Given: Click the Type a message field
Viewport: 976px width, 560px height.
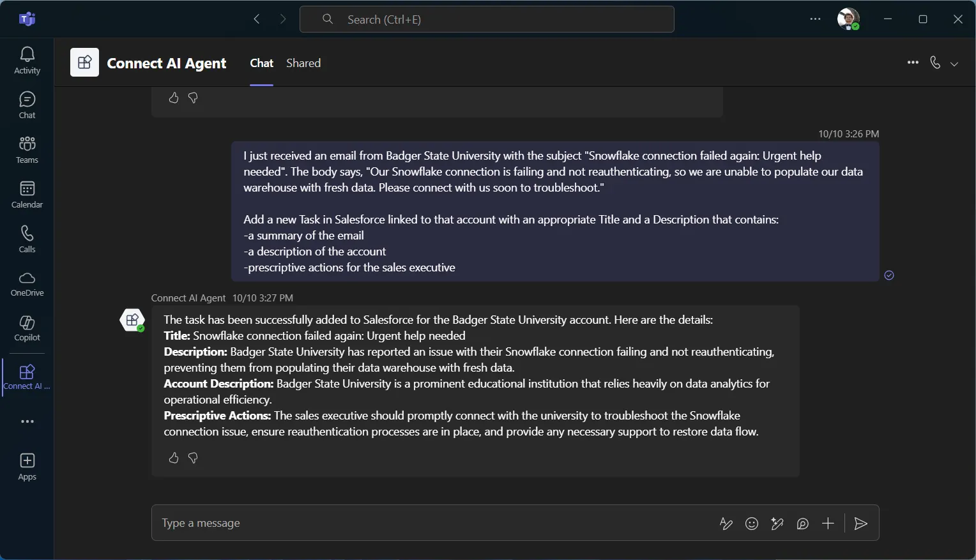Looking at the screenshot, I should tap(428, 523).
